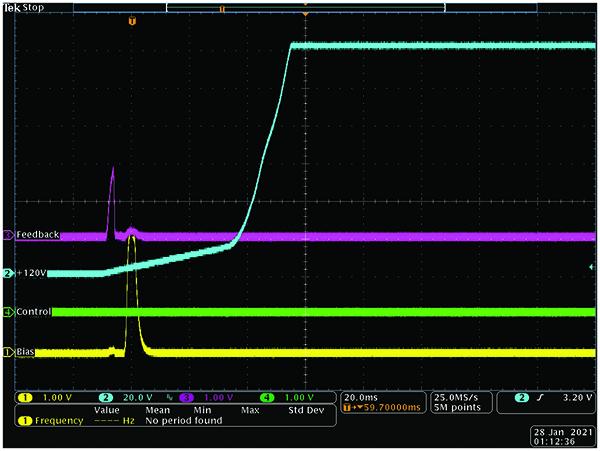
Task: Open the trigger readout showing 3.20 V
Action: click(x=547, y=397)
